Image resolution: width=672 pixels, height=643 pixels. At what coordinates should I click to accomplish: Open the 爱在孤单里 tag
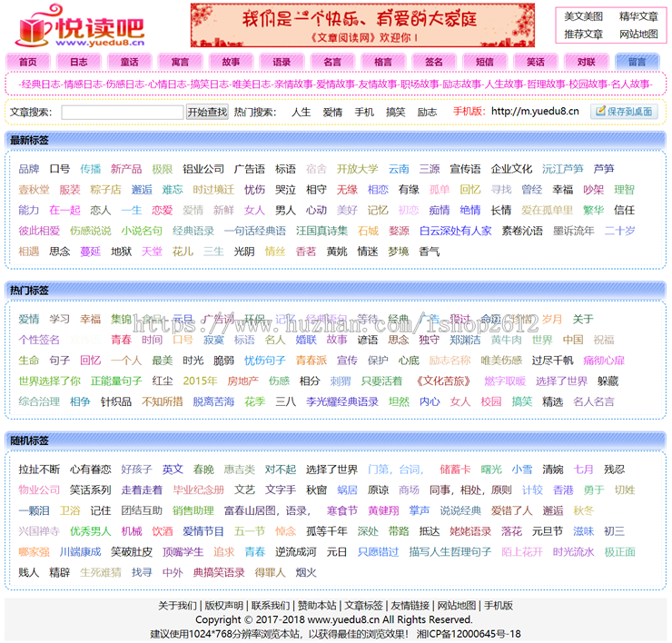548,210
